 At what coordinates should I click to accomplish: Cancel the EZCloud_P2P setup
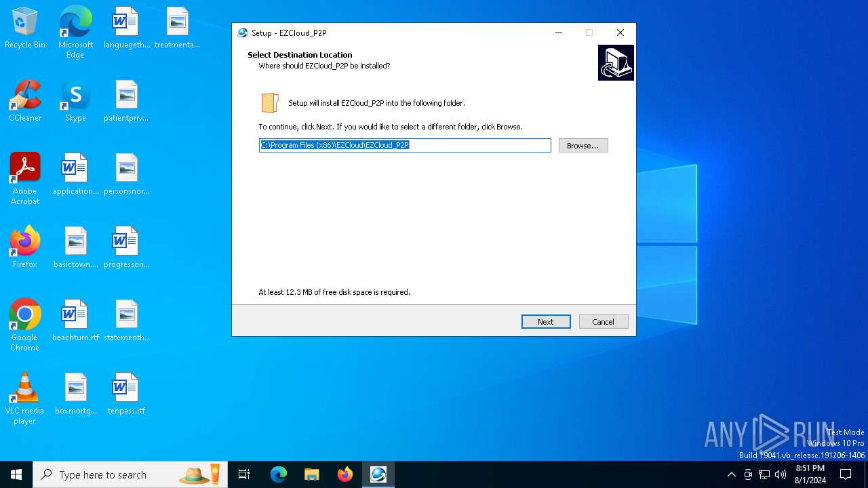coord(603,321)
